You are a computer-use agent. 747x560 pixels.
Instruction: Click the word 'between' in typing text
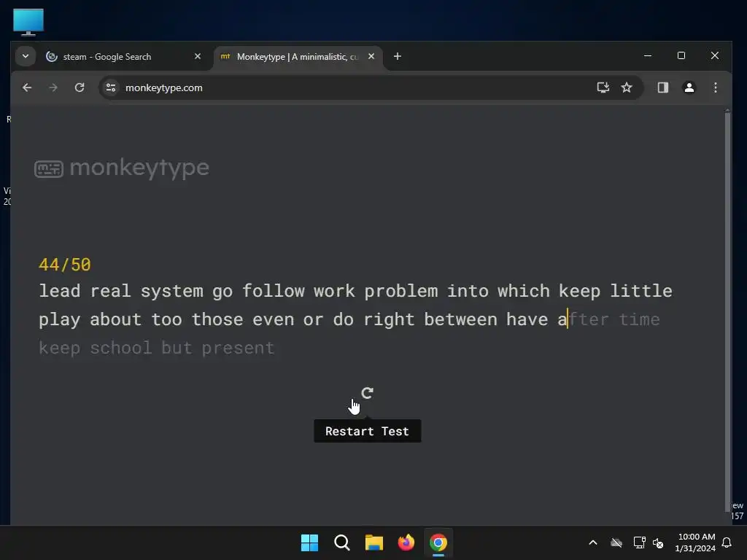click(x=461, y=319)
